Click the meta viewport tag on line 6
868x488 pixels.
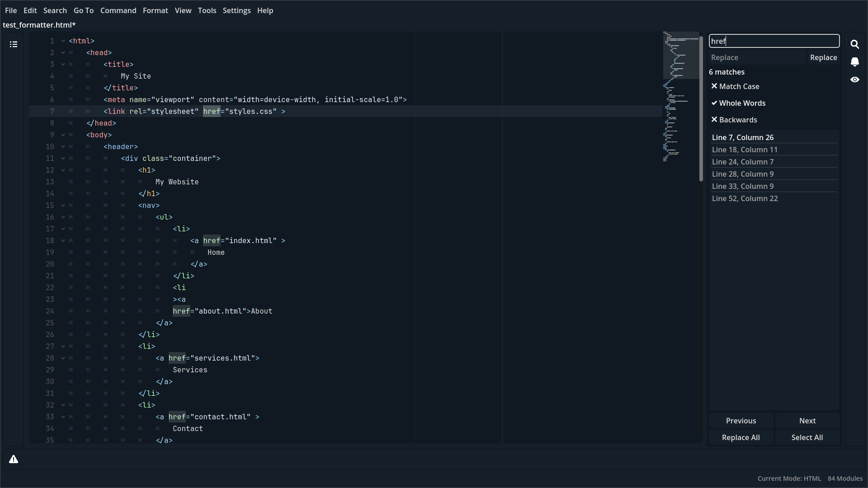(x=255, y=99)
